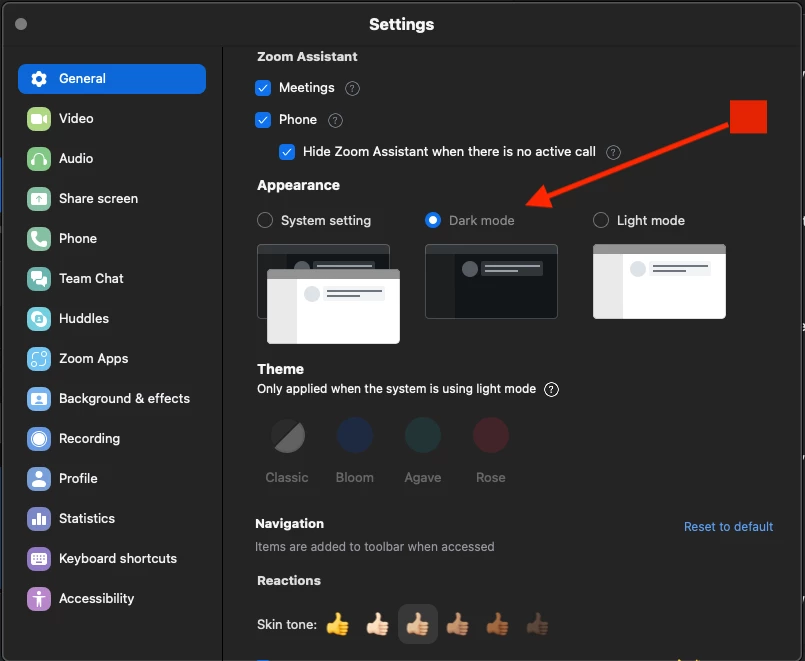Image resolution: width=805 pixels, height=661 pixels.
Task: Click the Background & effects icon
Action: tap(39, 399)
